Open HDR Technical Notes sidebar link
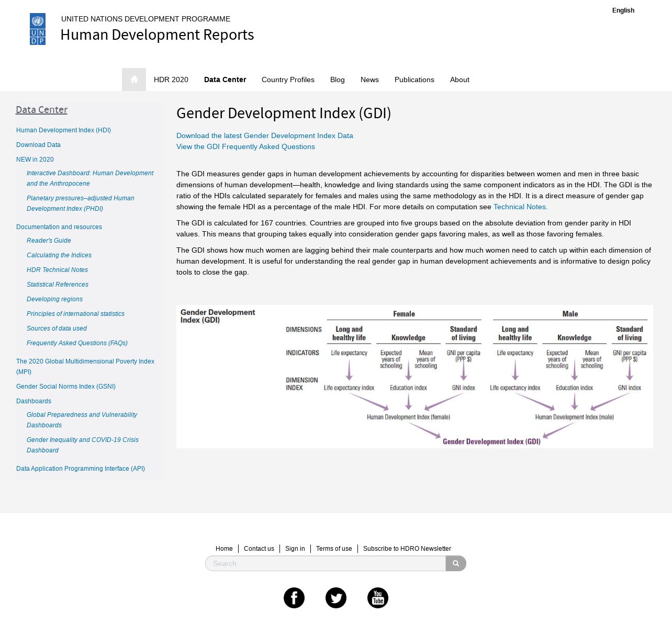The image size is (672, 624). click(57, 270)
